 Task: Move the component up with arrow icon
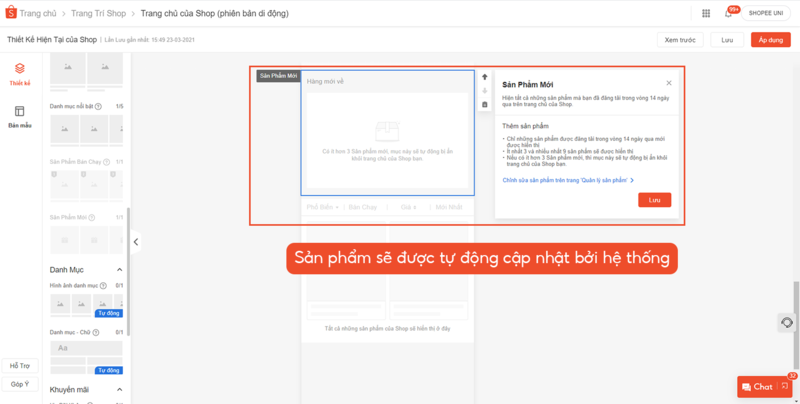point(485,77)
